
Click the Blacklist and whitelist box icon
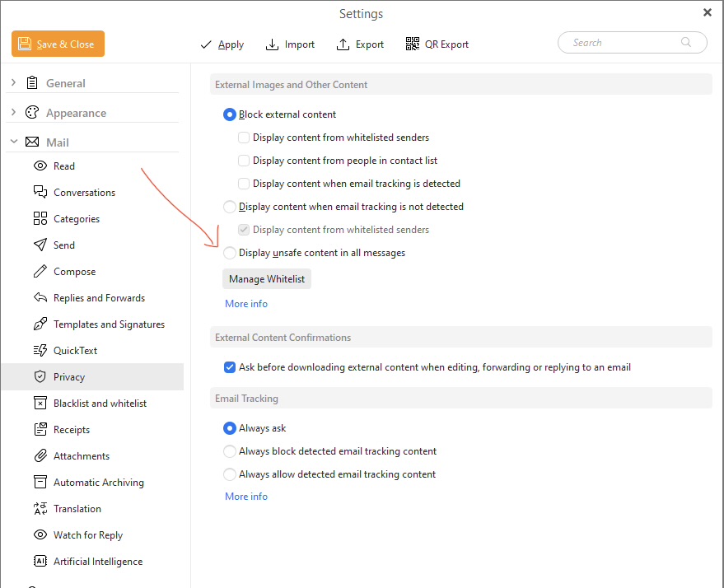pos(40,403)
